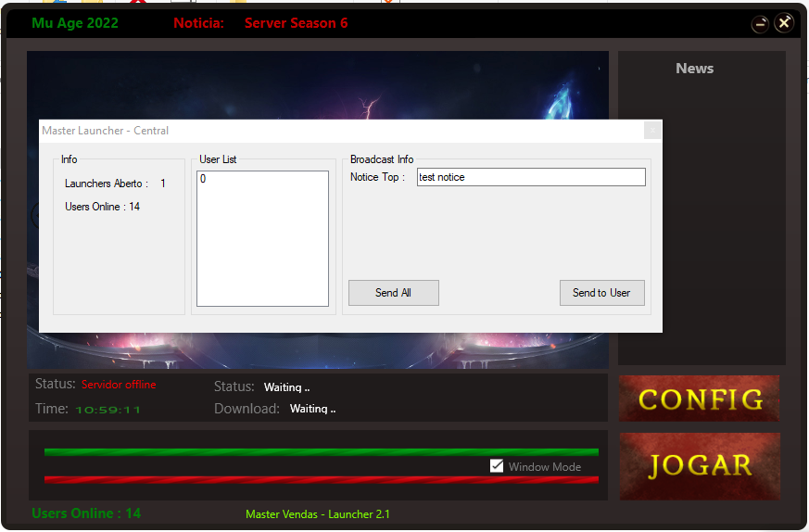The image size is (809, 532).
Task: Click Master Vendas - Launcher 2.1 footer text
Action: pyautogui.click(x=318, y=514)
